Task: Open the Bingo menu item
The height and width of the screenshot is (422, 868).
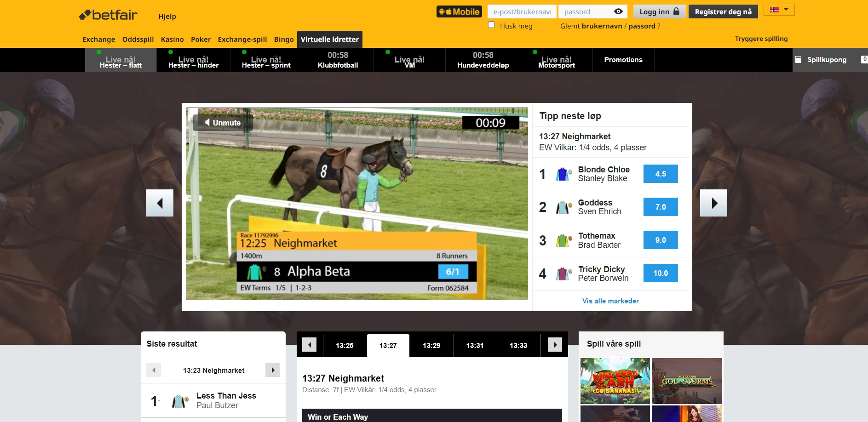Action: tap(284, 39)
